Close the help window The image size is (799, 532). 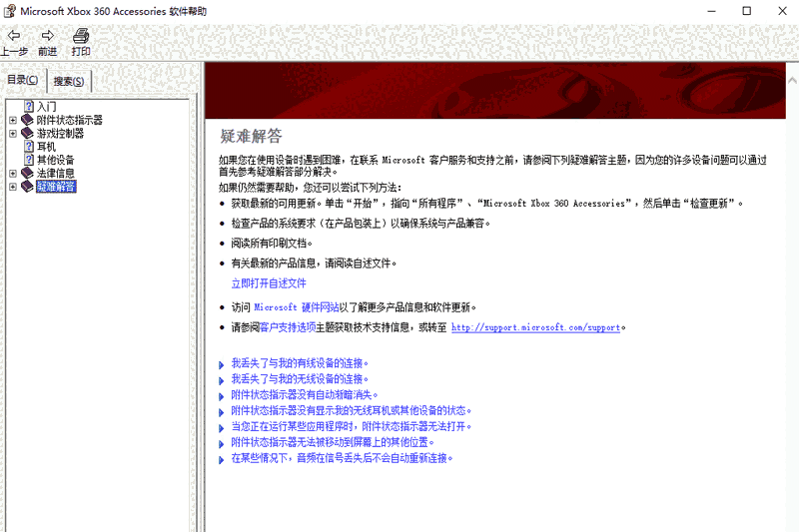782,11
